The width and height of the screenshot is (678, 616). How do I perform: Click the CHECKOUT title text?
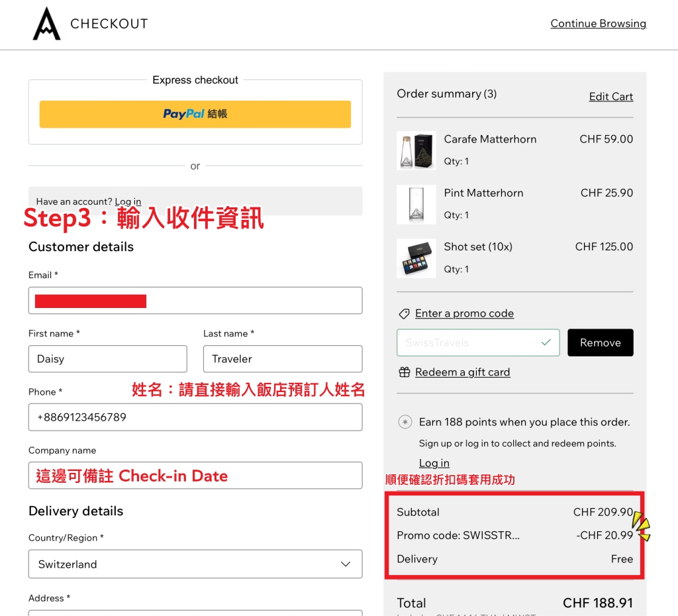109,24
